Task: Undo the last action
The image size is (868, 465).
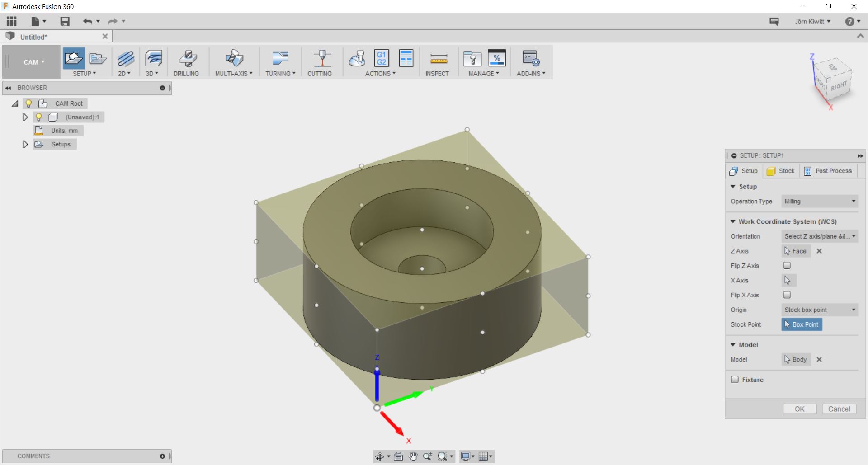Action: click(x=87, y=21)
